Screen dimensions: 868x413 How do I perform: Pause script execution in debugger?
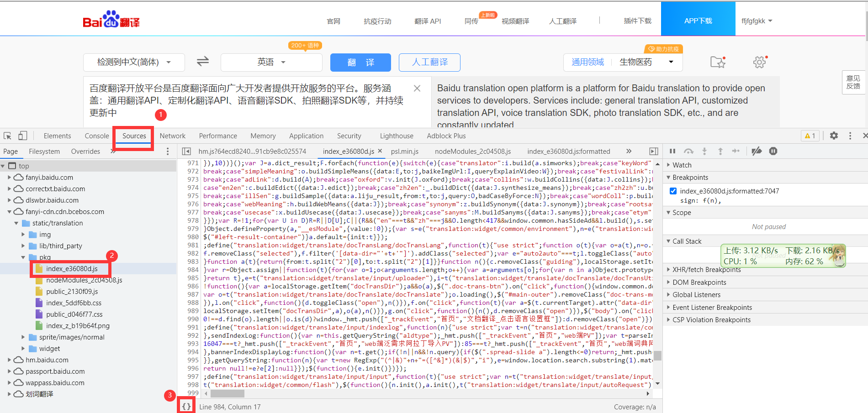coord(672,151)
